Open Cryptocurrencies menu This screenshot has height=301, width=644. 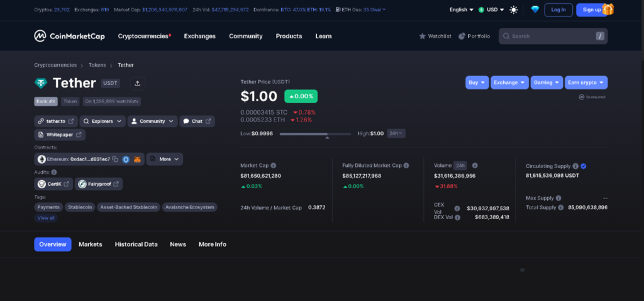[145, 36]
